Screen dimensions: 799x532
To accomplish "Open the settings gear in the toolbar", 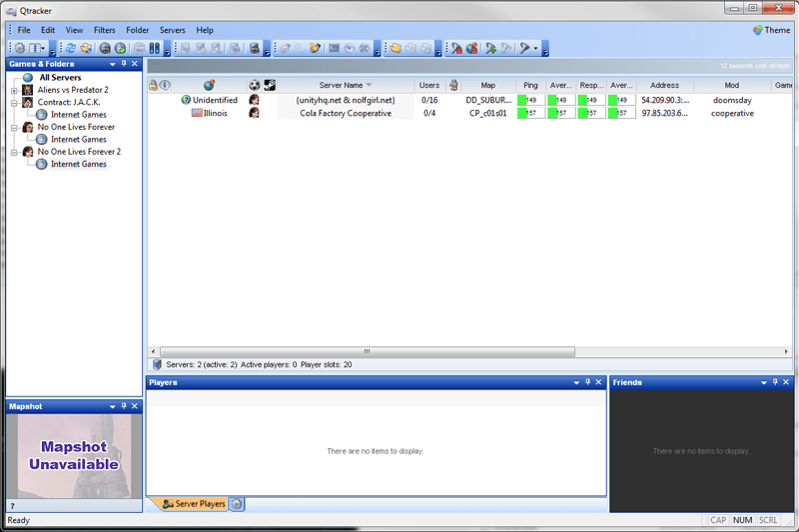I will [x=20, y=48].
